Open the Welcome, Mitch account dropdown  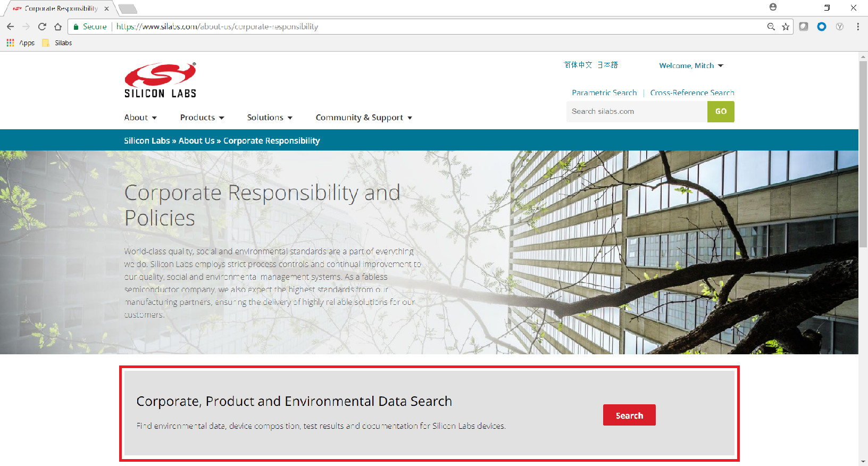click(x=691, y=65)
